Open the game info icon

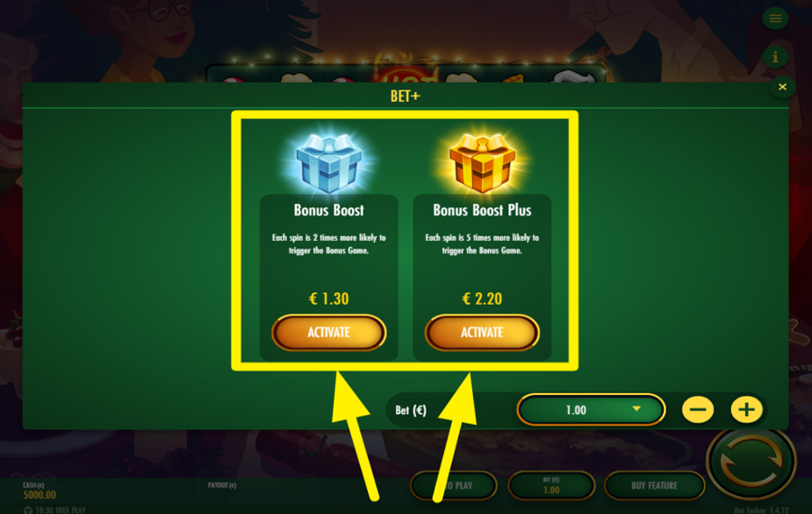coord(775,57)
